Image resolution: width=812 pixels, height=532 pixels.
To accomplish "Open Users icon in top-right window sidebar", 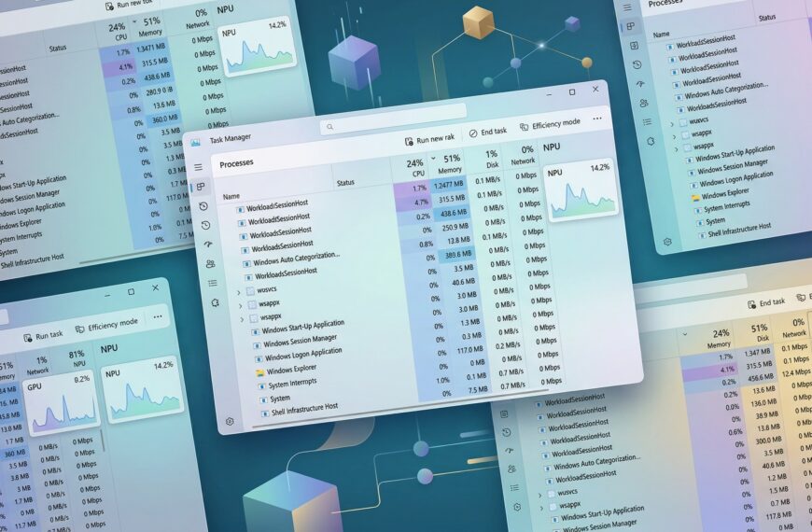I will coord(644,103).
